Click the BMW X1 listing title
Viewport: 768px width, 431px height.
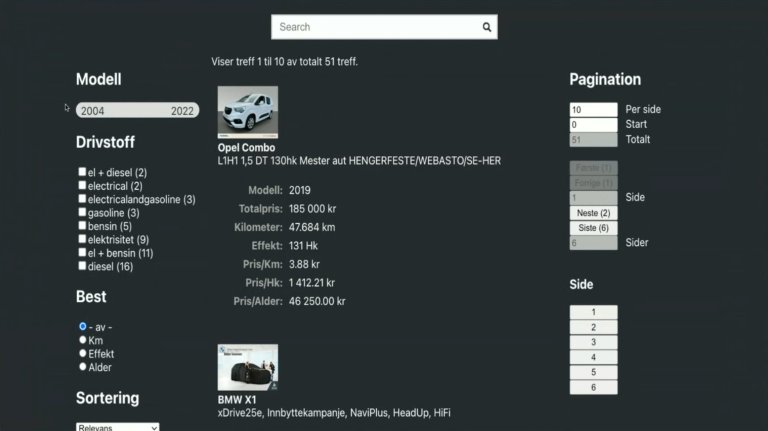point(237,400)
